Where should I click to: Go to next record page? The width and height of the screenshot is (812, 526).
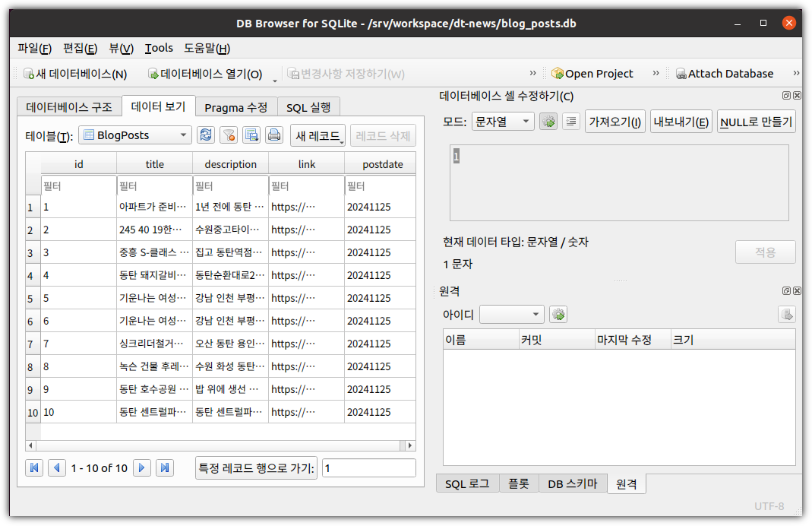click(142, 468)
